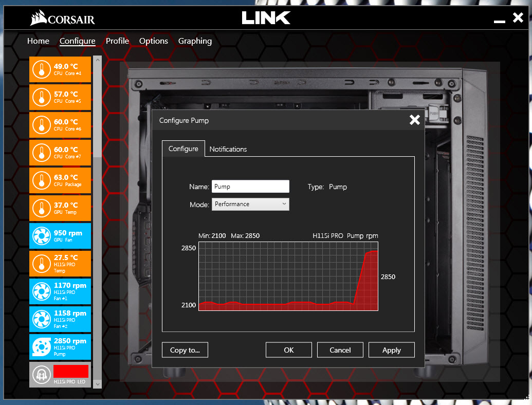Image resolution: width=532 pixels, height=405 pixels.
Task: Click the Cancel button
Action: [340, 350]
